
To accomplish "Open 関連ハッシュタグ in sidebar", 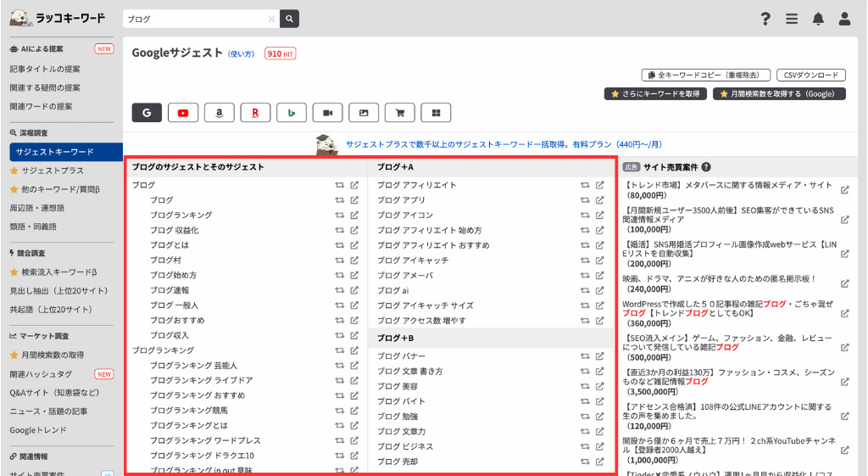I will 41,374.
